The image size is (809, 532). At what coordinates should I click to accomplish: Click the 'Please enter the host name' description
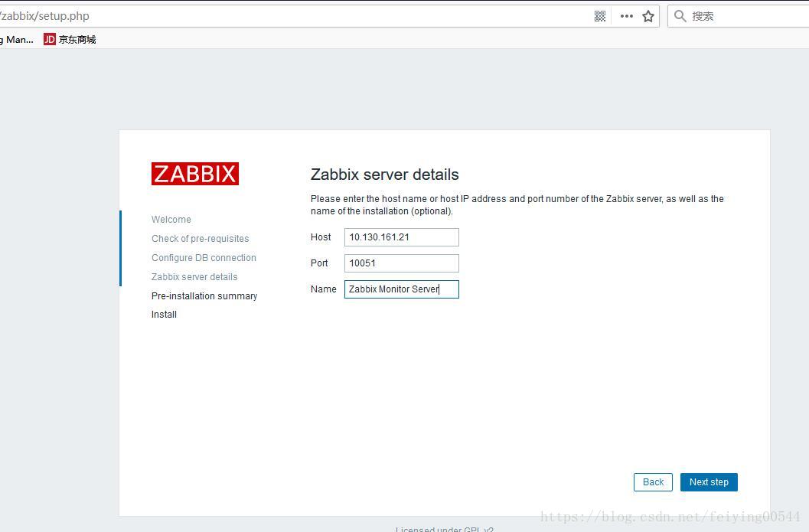coord(517,205)
